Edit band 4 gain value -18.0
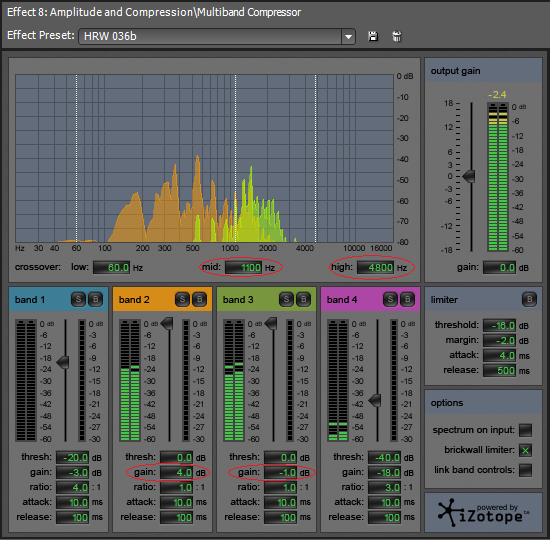The image size is (550, 540). pyautogui.click(x=384, y=473)
